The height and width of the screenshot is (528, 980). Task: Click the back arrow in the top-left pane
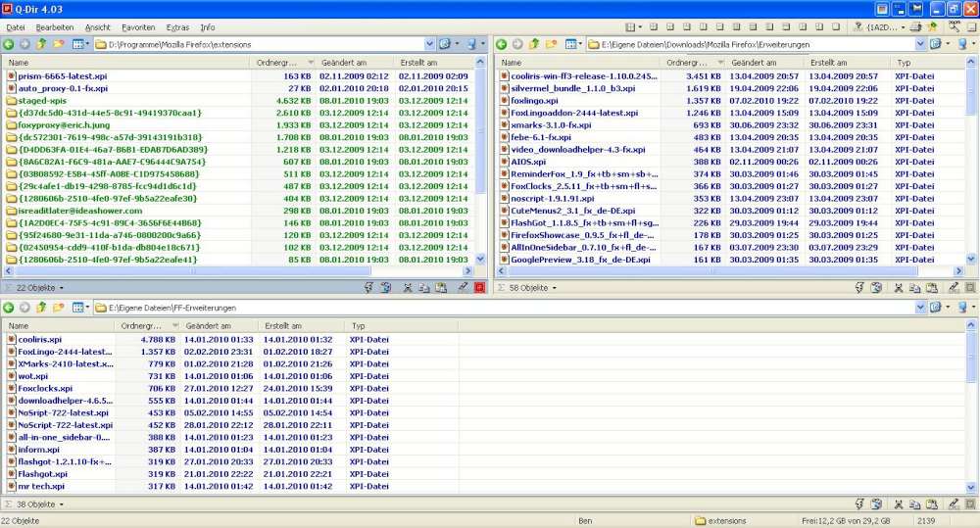point(9,44)
